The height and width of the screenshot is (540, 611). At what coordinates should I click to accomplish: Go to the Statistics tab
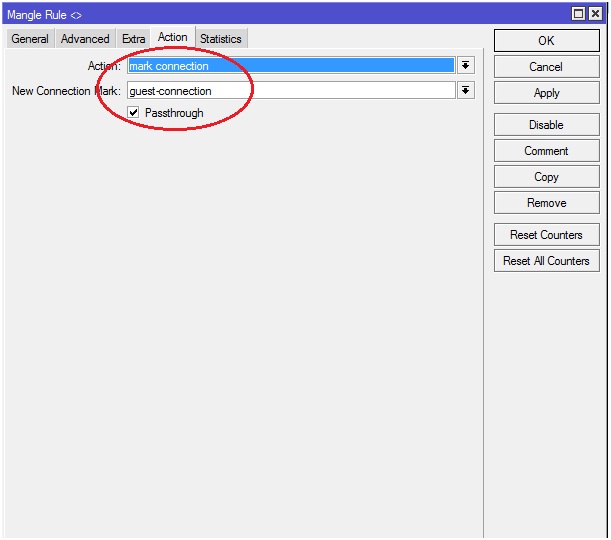click(x=220, y=39)
